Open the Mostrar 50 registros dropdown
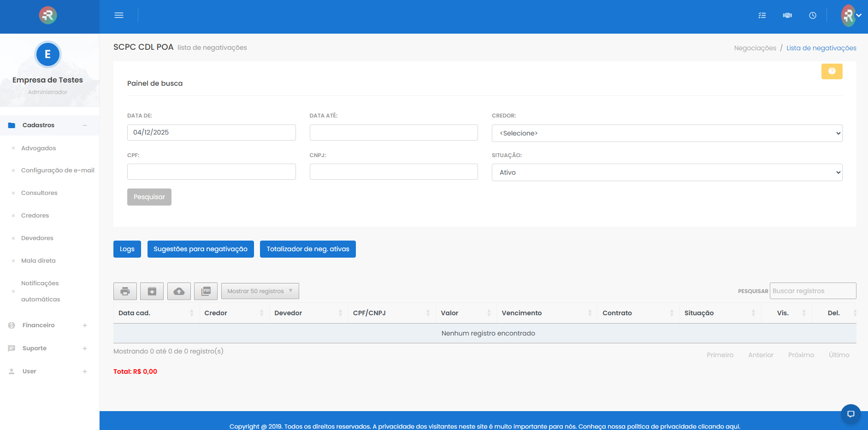 (260, 291)
